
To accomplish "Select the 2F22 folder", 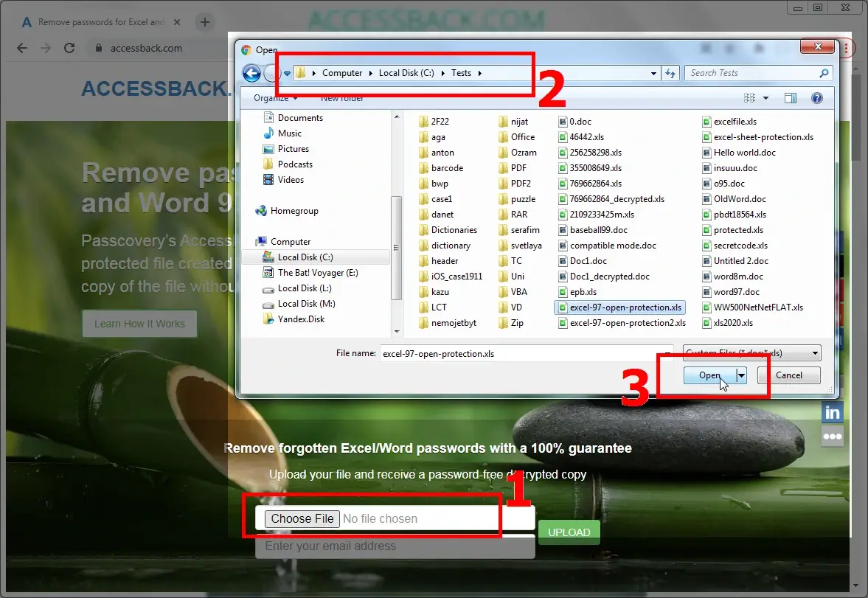I will tap(434, 121).
